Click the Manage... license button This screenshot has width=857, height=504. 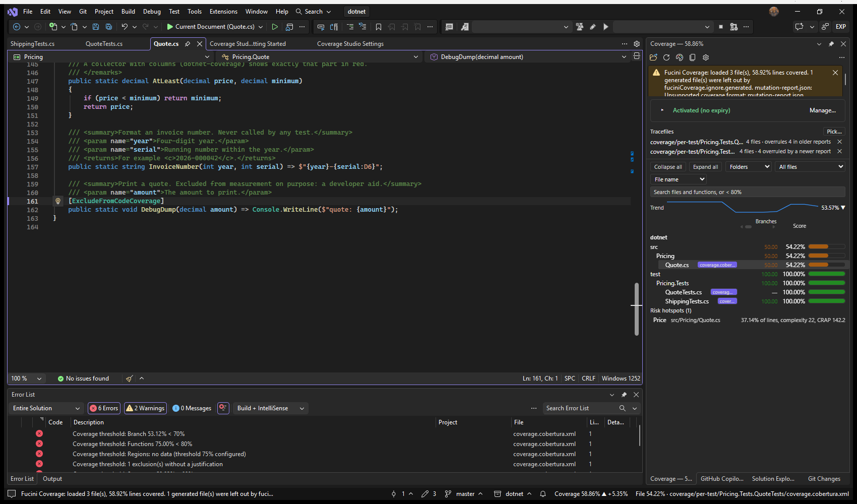click(823, 110)
